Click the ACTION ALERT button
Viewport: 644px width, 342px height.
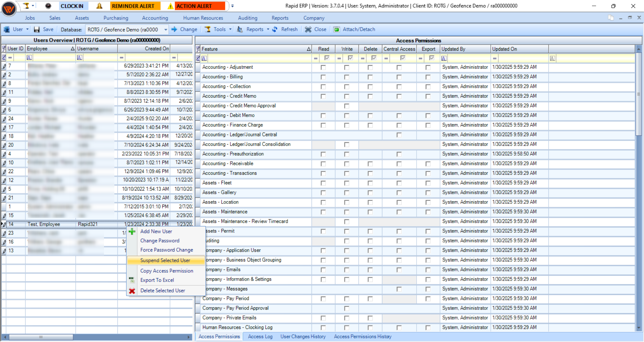coord(200,6)
